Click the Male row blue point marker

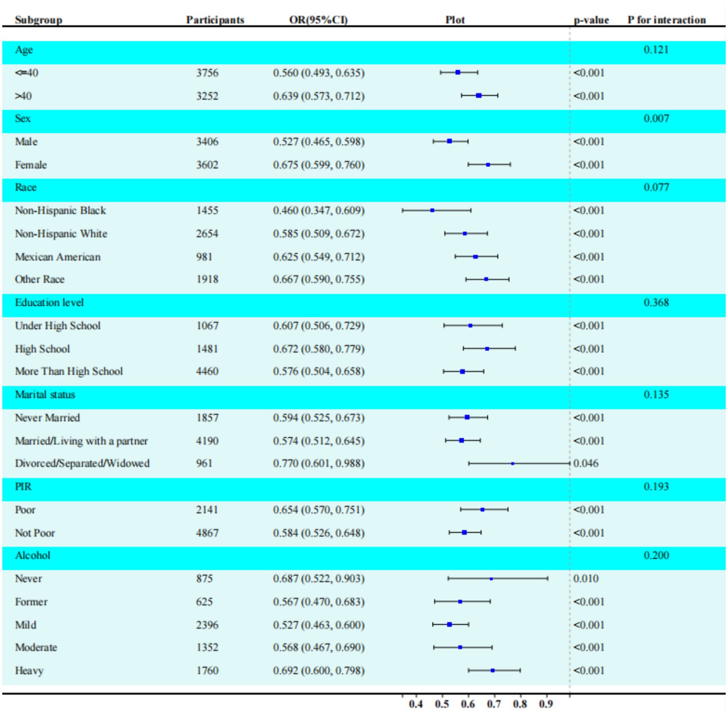[x=449, y=142]
